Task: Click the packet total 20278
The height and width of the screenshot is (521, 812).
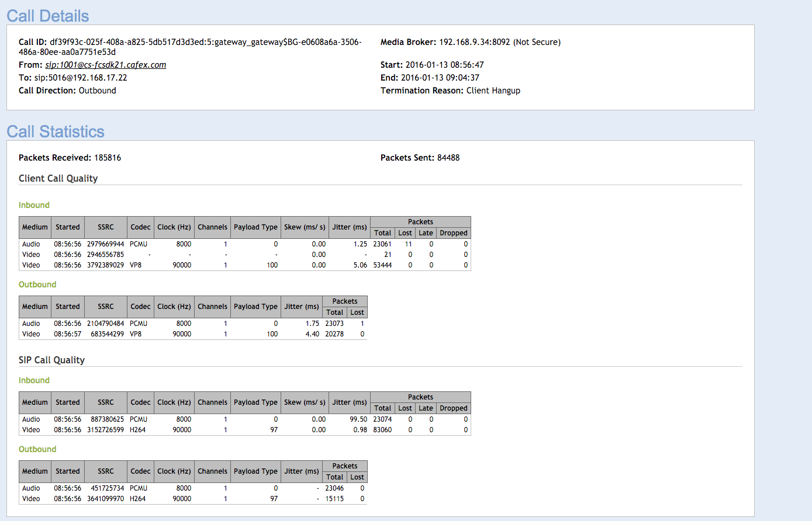Action: click(x=334, y=334)
